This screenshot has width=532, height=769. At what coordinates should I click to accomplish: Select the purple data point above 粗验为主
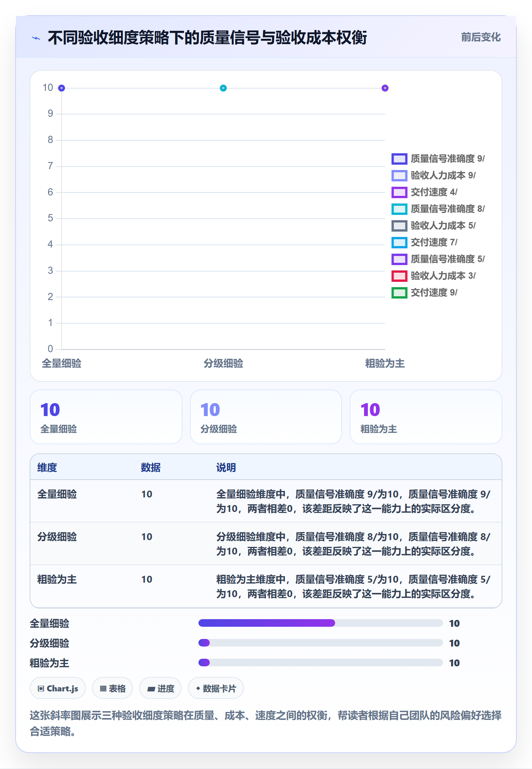coord(385,88)
